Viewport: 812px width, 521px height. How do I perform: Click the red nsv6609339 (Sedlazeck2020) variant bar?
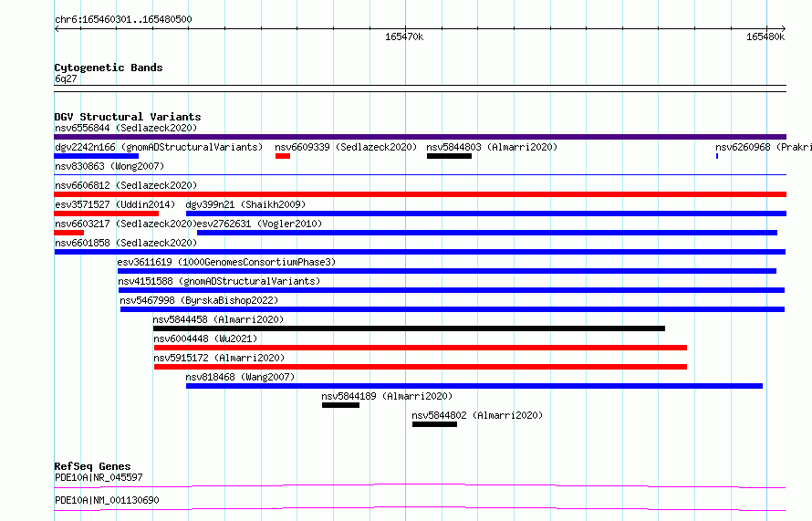tap(283, 156)
